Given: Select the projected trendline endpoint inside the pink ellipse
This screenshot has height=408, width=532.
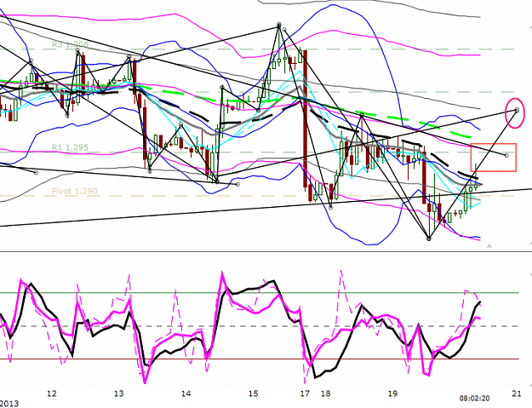Looking at the screenshot, I should click(517, 110).
